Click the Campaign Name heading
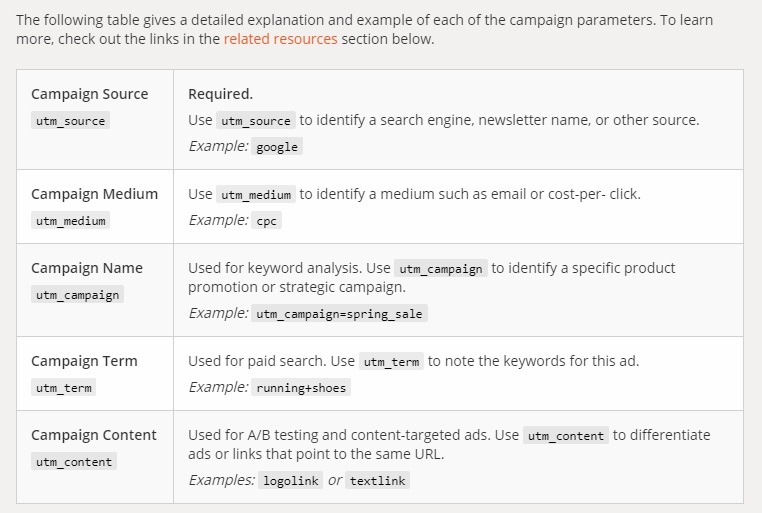Viewport: 762px width, 513px height. tap(87, 268)
